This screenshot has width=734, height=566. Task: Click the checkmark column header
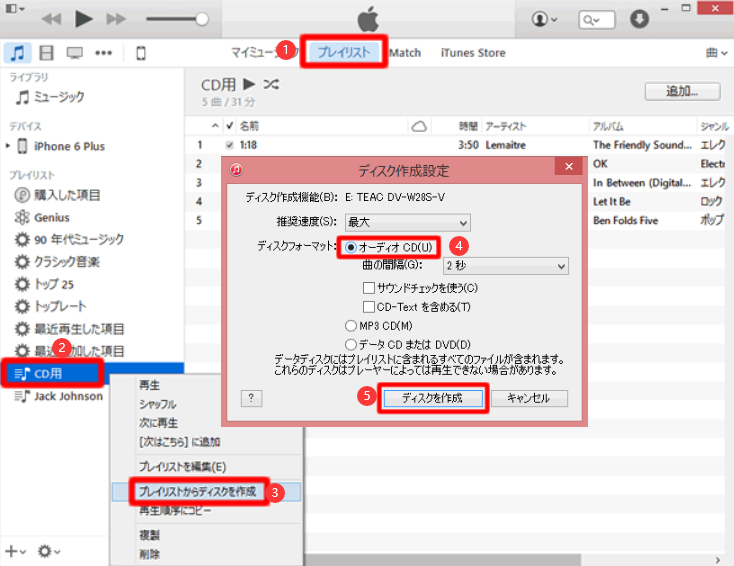(x=229, y=125)
